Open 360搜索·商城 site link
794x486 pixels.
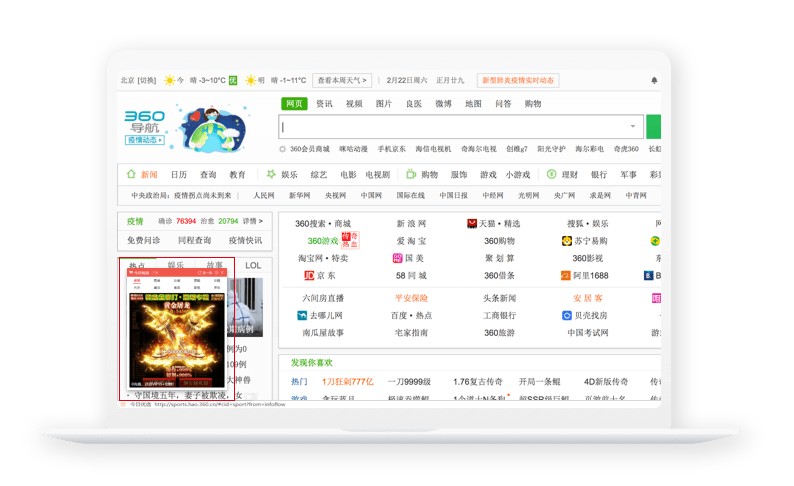click(323, 223)
